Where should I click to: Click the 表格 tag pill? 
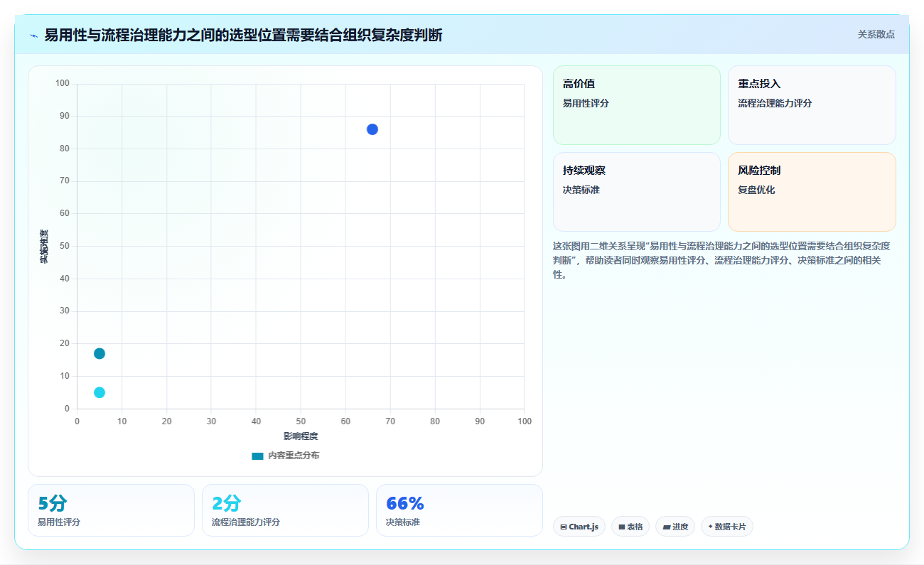[630, 527]
